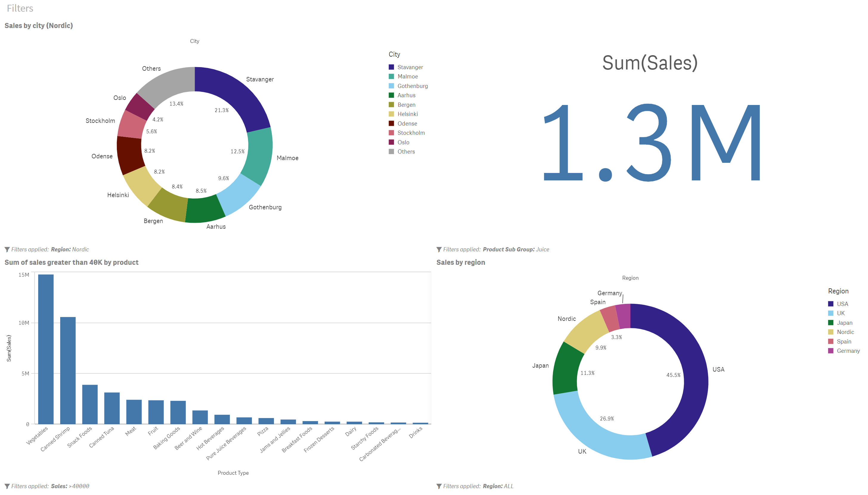
Task: Click the Germany legend color square
Action: pyautogui.click(x=831, y=351)
